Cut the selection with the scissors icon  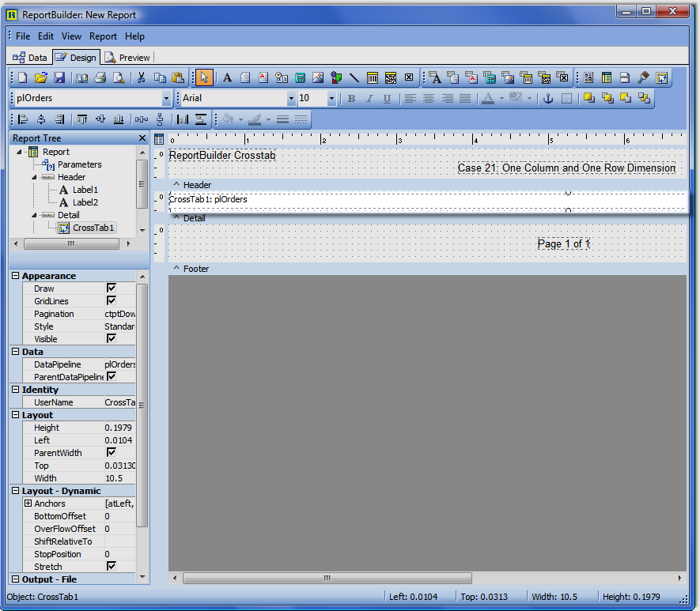(x=141, y=78)
